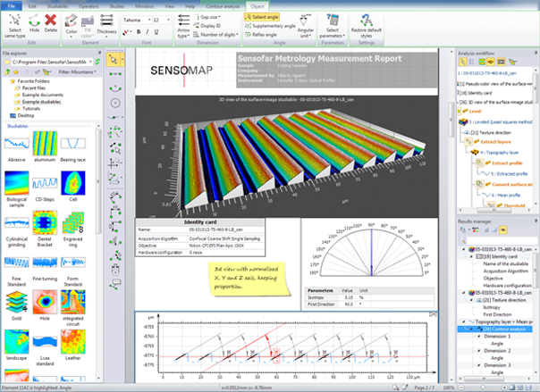Open the Gap size dropdown
This screenshot has height=392, width=540.
click(x=207, y=17)
